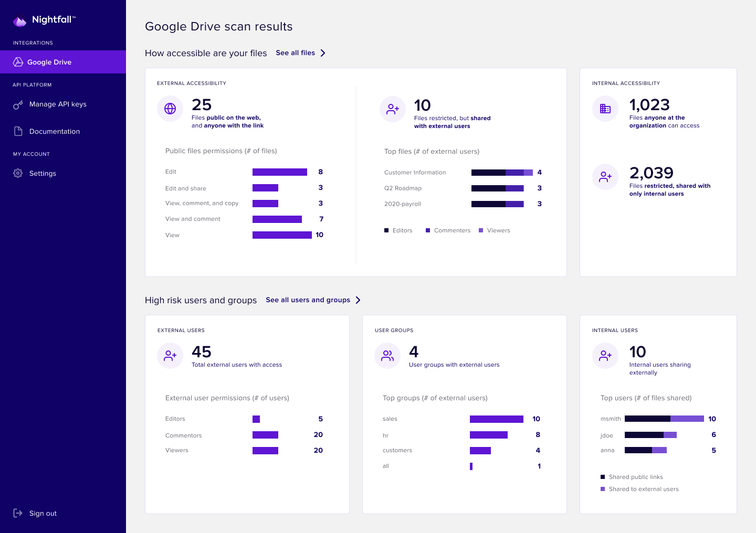Click the document icon beside Documentation

pyautogui.click(x=18, y=131)
